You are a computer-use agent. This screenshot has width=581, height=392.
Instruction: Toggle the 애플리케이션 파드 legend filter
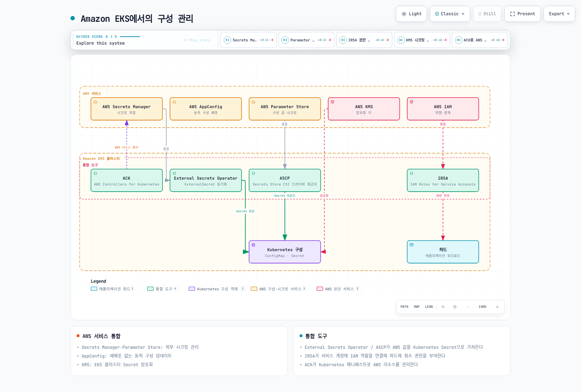(x=113, y=289)
